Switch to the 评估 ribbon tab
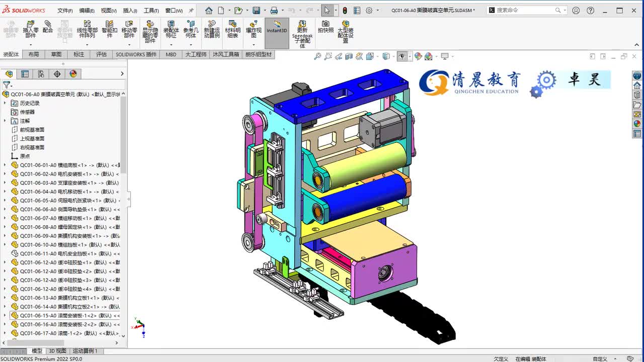The image size is (644, 362). [102, 54]
